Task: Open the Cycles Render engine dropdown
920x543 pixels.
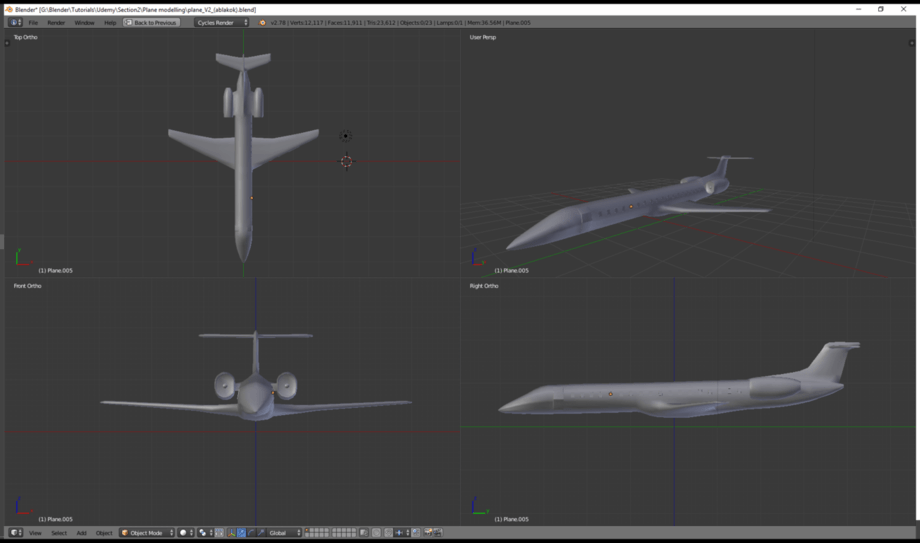Action: pos(222,22)
